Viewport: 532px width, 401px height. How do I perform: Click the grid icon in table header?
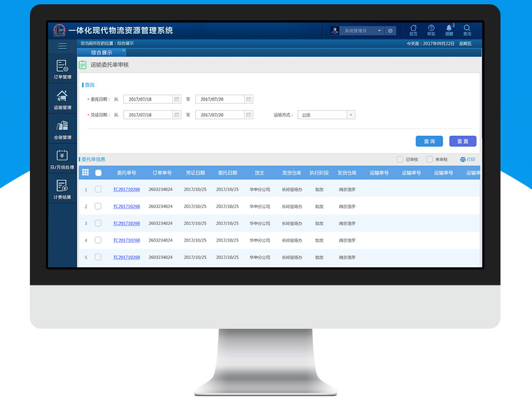point(85,173)
